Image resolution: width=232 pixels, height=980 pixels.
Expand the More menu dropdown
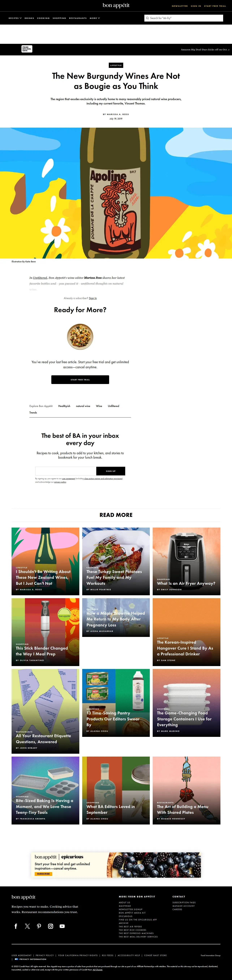coord(94,18)
